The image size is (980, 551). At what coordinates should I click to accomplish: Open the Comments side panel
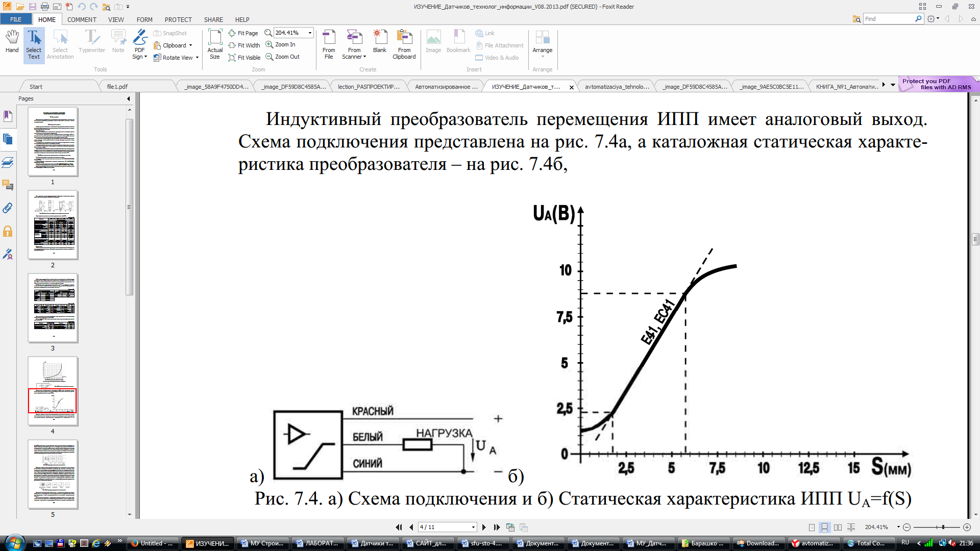click(8, 185)
